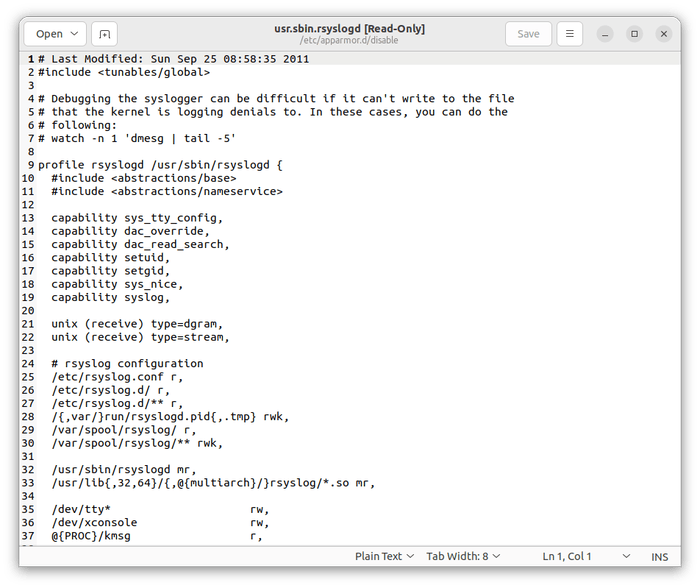The width and height of the screenshot is (700, 588).
Task: Click 'unix (receive) type=stream,' line
Action: coord(140,337)
